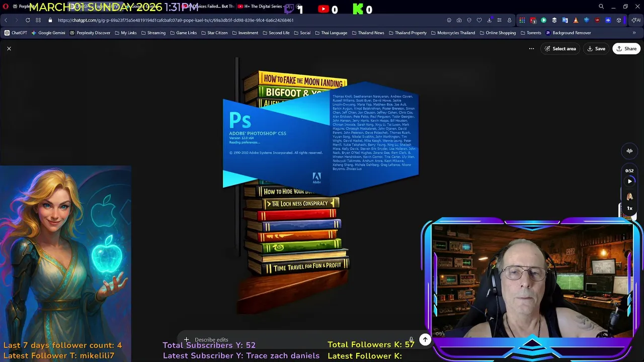Open the Perplexity Discover bookmark
This screenshot has height=362, width=644.
(x=90, y=33)
